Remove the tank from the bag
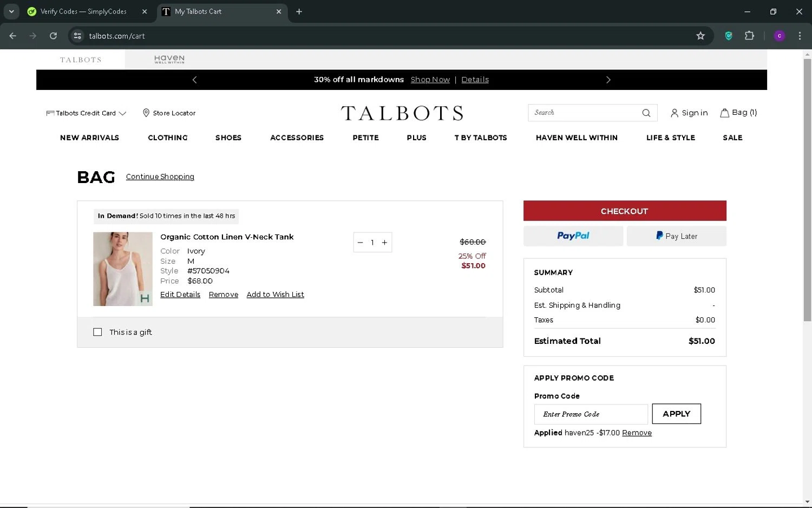 click(x=224, y=295)
